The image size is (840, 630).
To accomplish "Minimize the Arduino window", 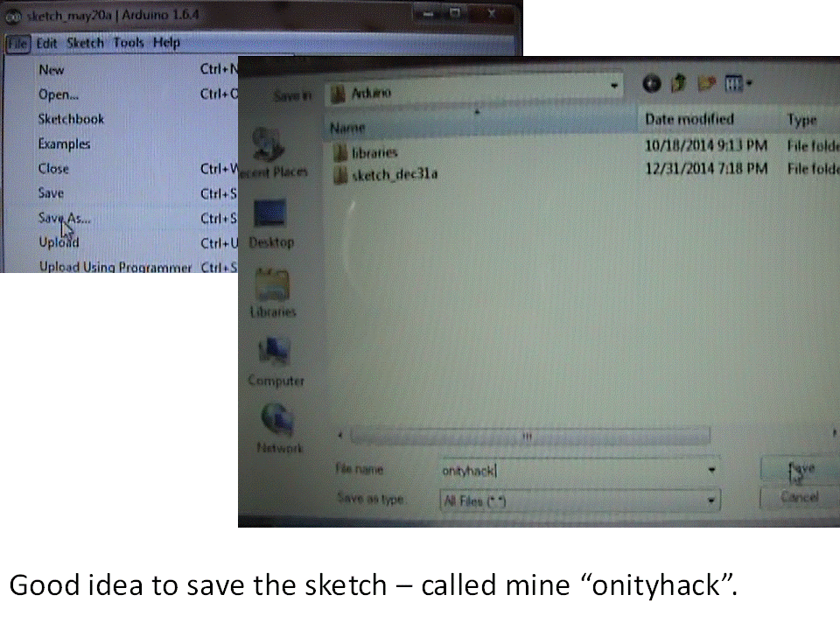I will [x=428, y=14].
